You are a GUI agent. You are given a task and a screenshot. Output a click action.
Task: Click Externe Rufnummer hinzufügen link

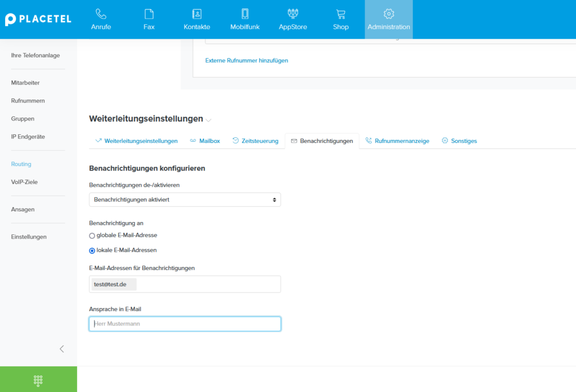[246, 61]
